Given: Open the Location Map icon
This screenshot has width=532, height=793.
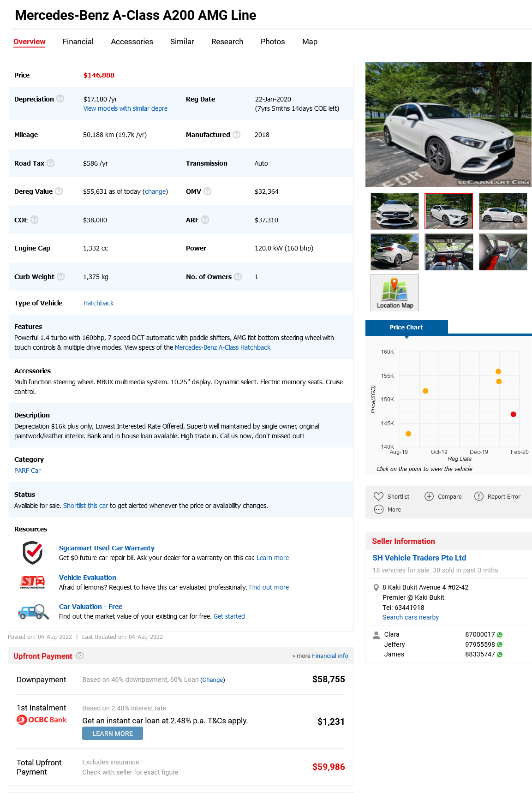Looking at the screenshot, I should point(395,293).
